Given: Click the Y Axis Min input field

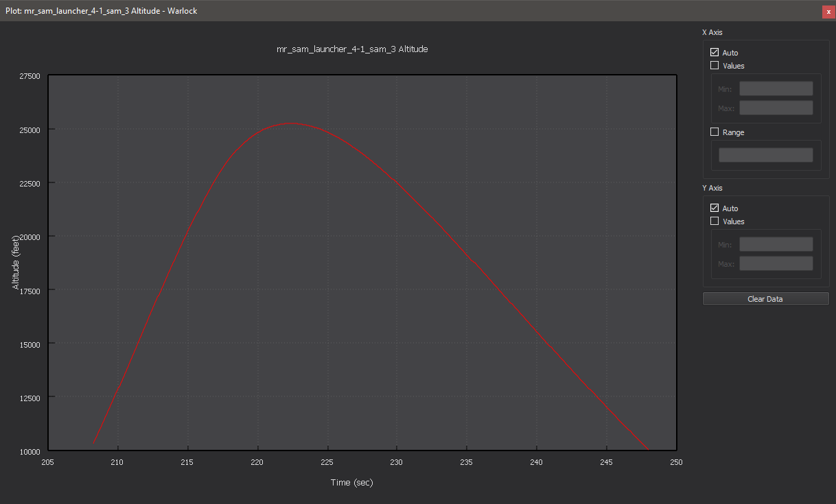Looking at the screenshot, I should pos(776,244).
